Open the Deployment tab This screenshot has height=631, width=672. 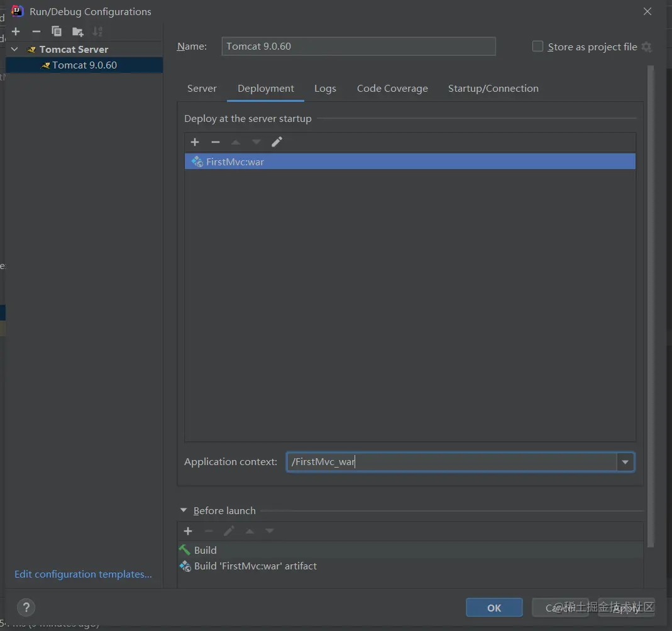point(266,88)
